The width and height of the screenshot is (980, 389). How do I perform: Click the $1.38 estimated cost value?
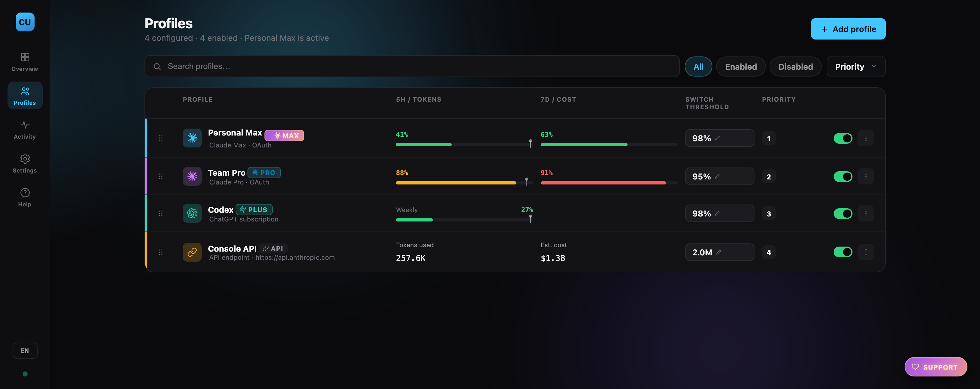click(553, 258)
